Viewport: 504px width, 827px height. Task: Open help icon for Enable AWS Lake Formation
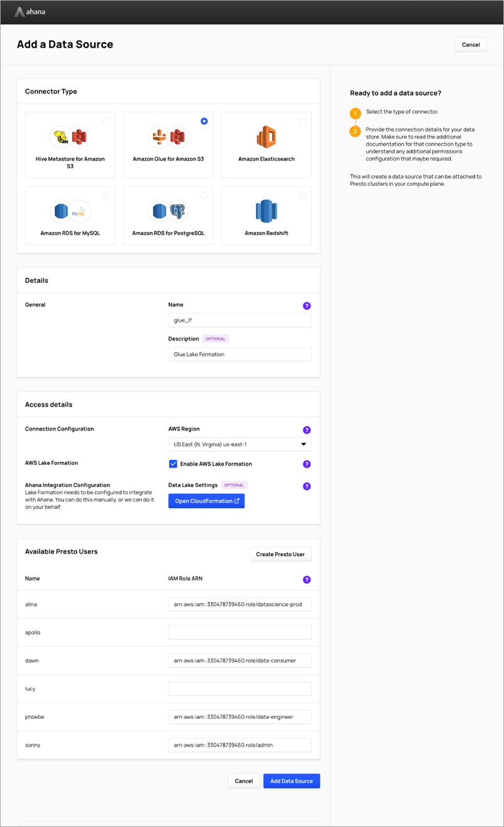click(x=307, y=464)
